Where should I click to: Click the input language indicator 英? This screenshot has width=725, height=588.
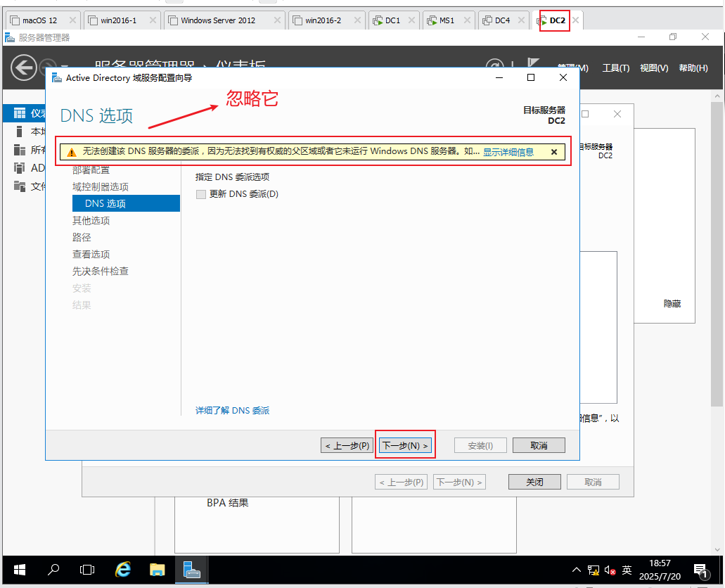(627, 570)
